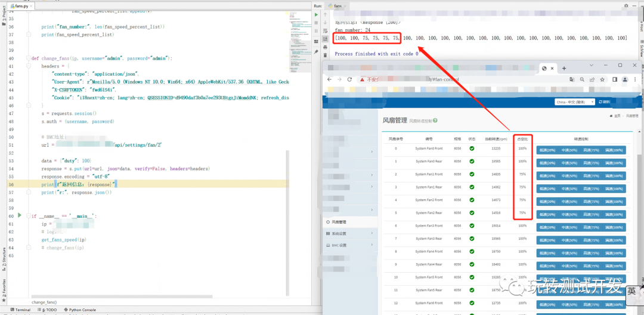Set System Fan0 Rear to 中速(50%)
The width and height of the screenshot is (644, 315).
pos(569,163)
